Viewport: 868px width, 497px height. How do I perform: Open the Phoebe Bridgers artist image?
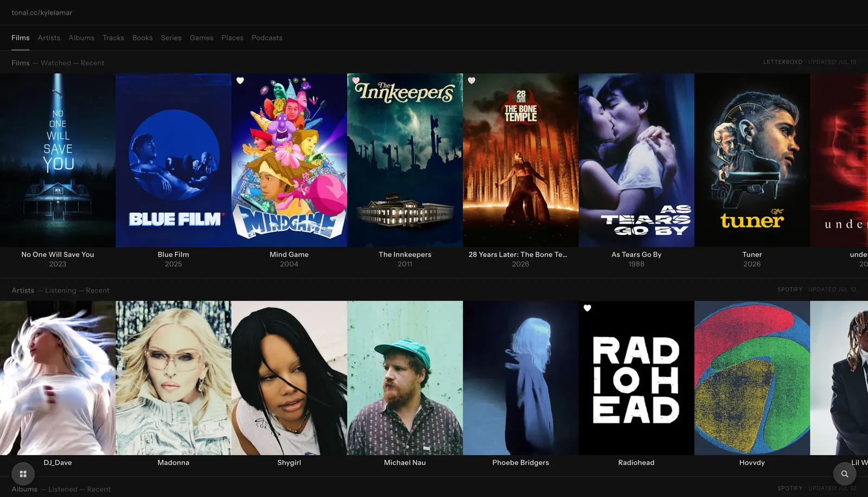pos(521,378)
